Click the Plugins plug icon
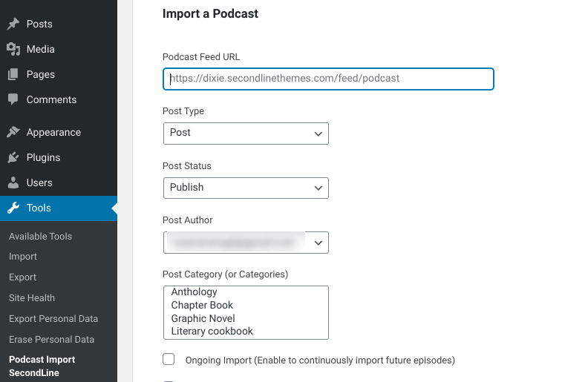Viewport: 588px width, 382px height. (x=13, y=157)
